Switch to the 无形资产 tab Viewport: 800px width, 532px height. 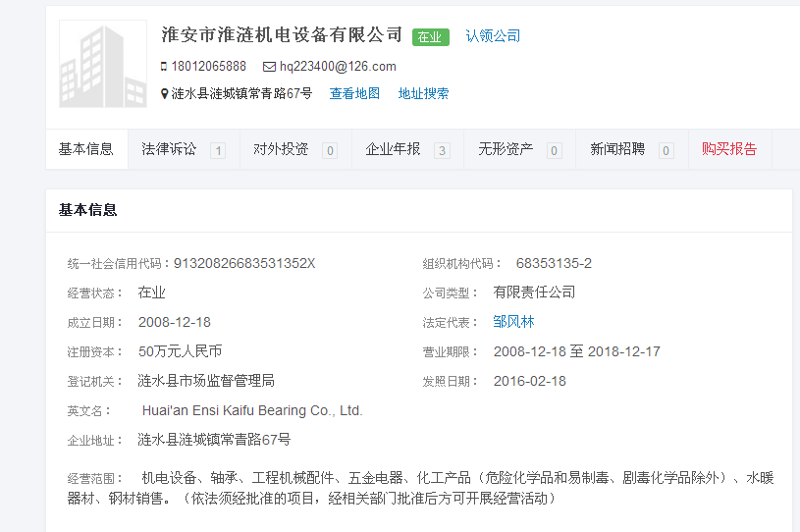point(506,149)
